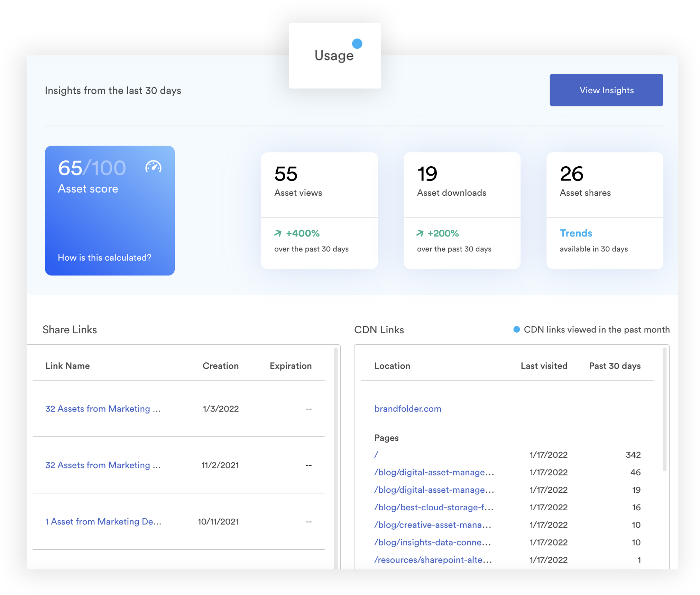
Task: Click the Last visited column header
Action: click(544, 366)
